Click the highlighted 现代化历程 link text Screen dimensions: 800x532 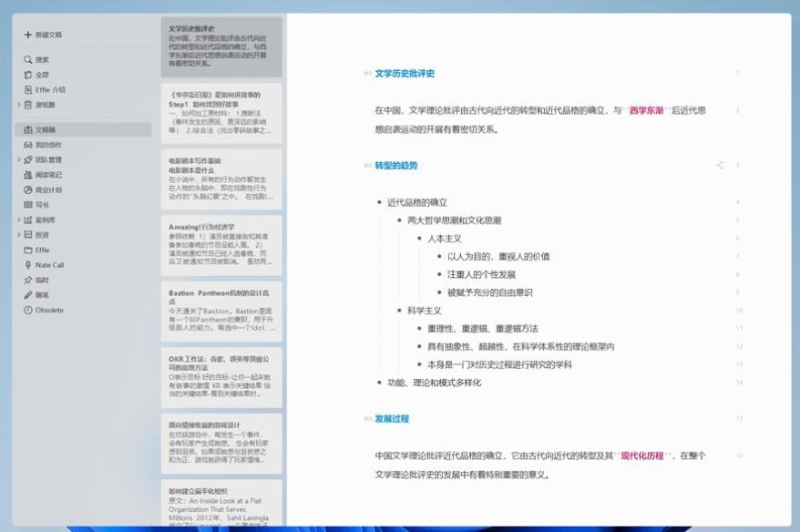coord(641,455)
